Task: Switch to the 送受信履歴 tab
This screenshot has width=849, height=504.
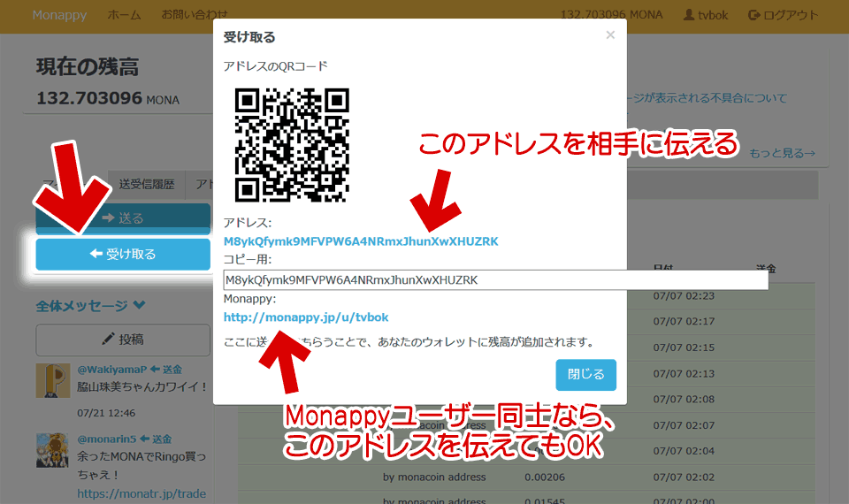Action: (147, 185)
